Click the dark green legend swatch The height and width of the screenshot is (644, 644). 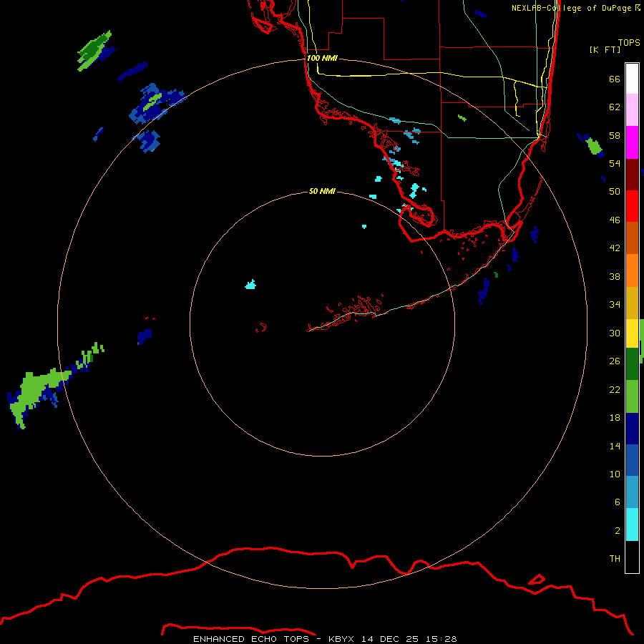tap(632, 364)
